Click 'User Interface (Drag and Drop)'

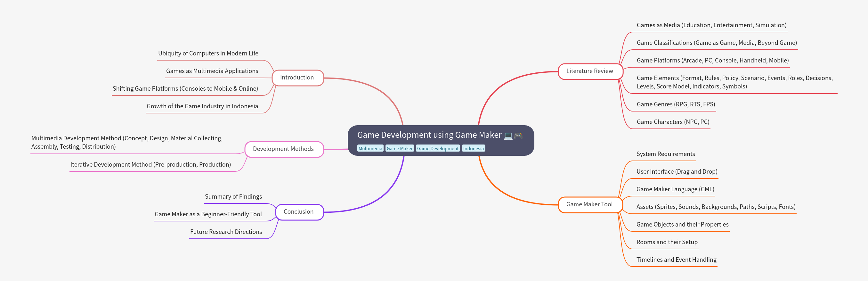point(677,171)
